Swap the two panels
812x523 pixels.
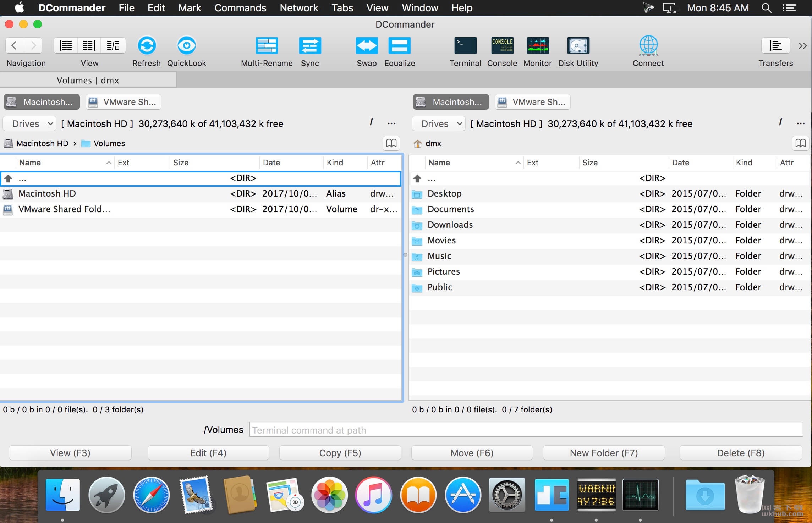(367, 45)
